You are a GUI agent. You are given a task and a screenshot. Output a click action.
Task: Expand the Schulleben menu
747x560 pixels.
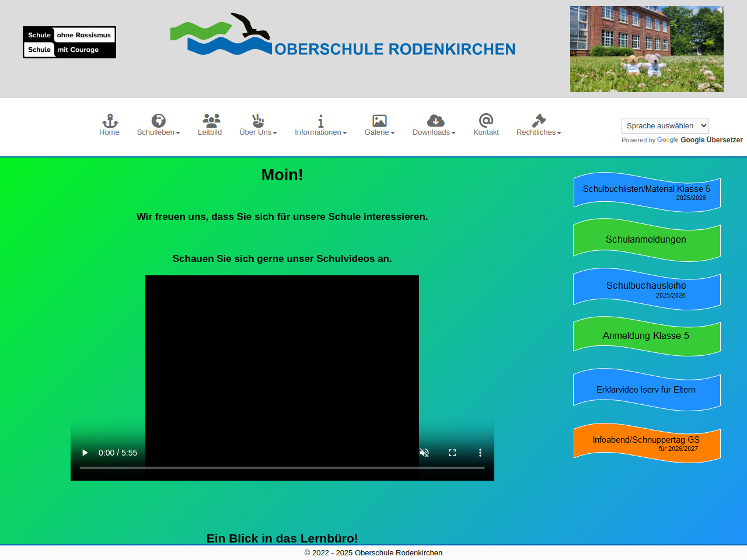point(158,125)
